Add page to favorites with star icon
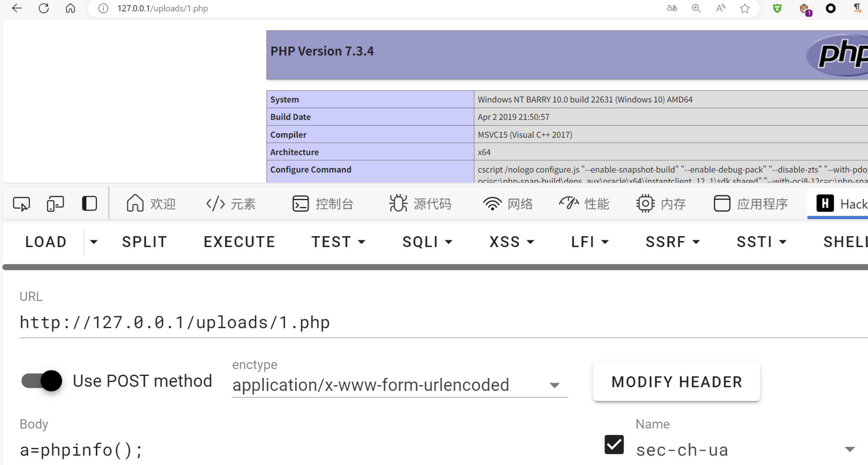This screenshot has height=465, width=868. point(745,8)
